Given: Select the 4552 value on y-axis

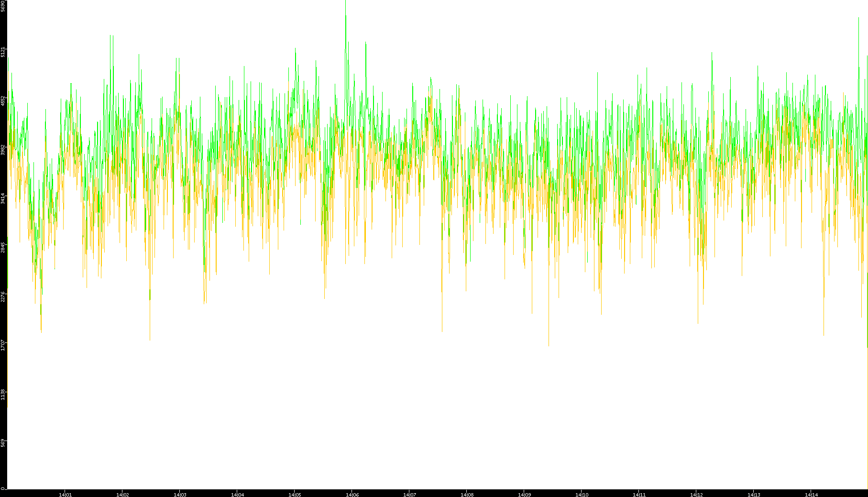Looking at the screenshot, I should click(3, 100).
